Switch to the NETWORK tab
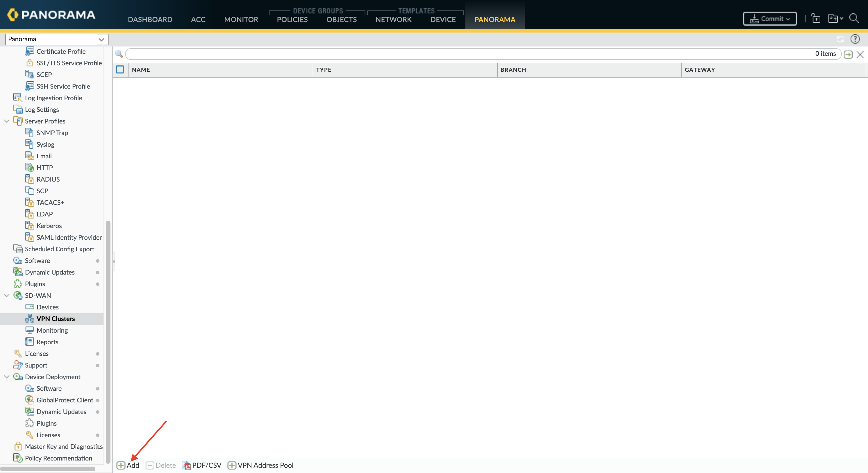The image size is (868, 473). pyautogui.click(x=393, y=19)
